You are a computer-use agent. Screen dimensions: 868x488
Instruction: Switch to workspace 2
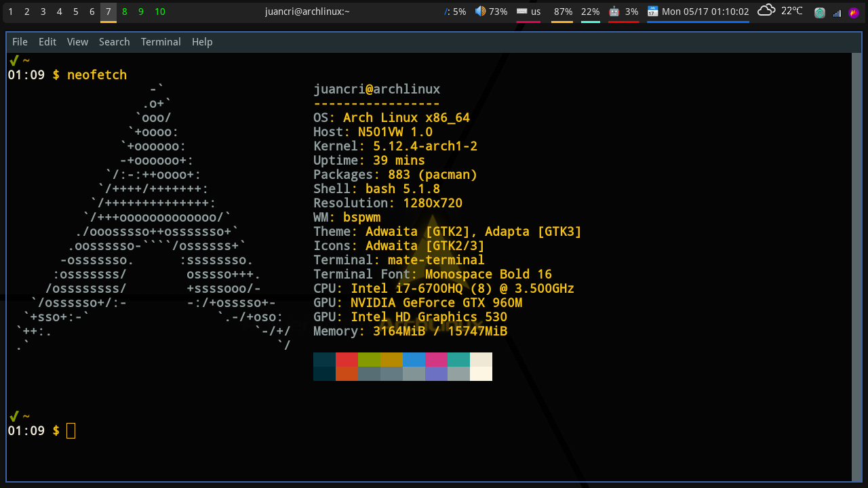pyautogui.click(x=26, y=12)
